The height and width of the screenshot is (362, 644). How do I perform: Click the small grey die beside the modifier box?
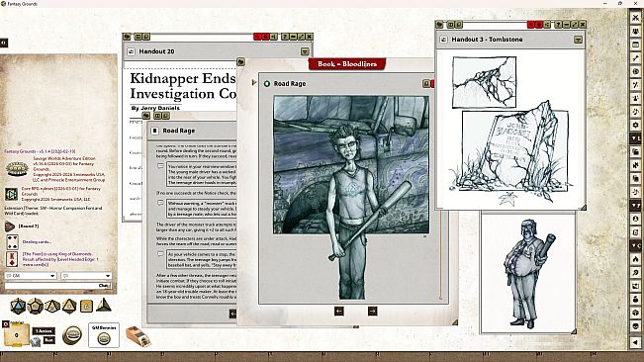pos(36,341)
